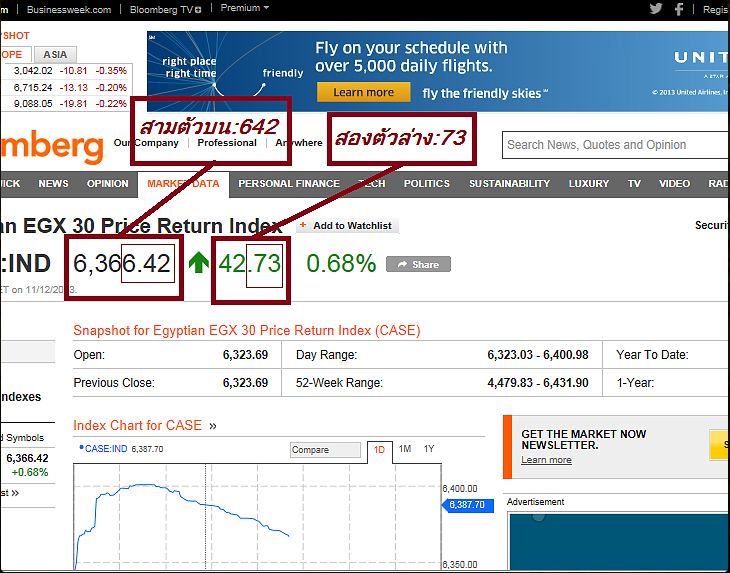Image resolution: width=730 pixels, height=573 pixels.
Task: Click Add to Watchlist button
Action: coord(347,226)
